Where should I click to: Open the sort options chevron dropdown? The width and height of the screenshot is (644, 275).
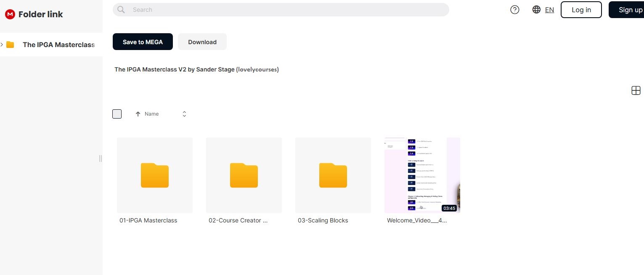pyautogui.click(x=184, y=114)
